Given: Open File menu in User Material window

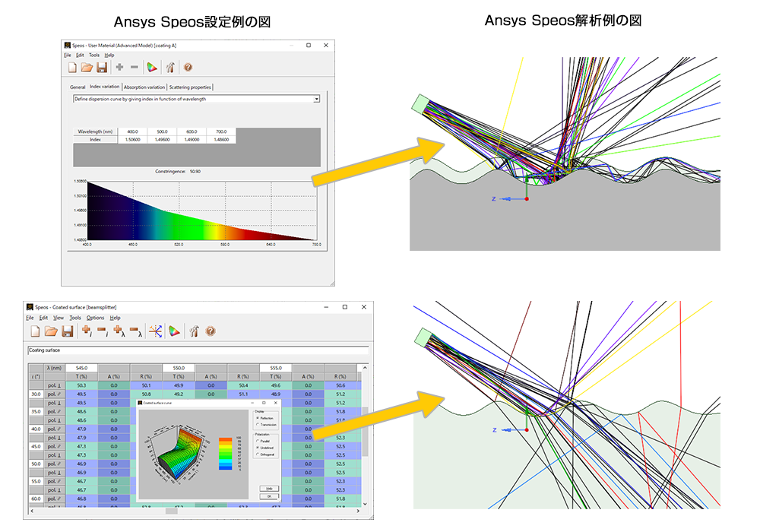Looking at the screenshot, I should [x=68, y=55].
